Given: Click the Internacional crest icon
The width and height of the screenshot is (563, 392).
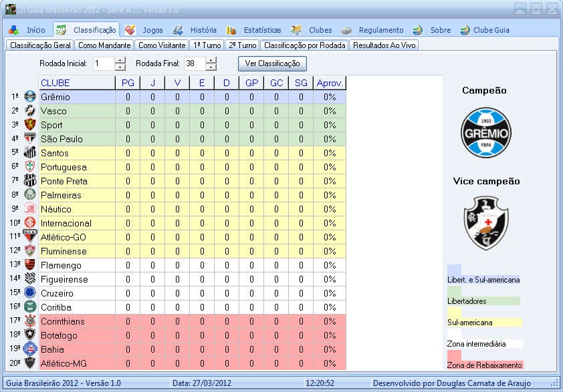Looking at the screenshot, I should (30, 222).
